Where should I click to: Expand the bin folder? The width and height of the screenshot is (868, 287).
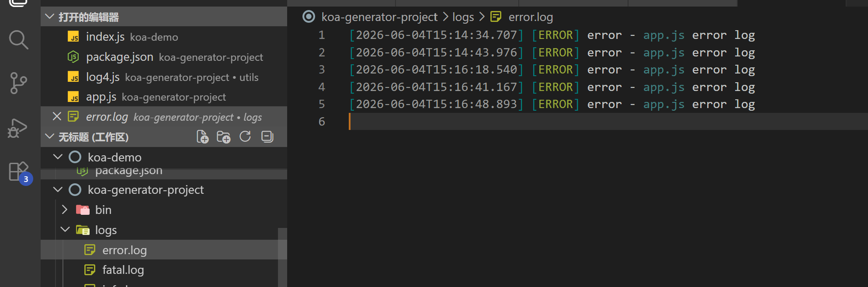[x=65, y=210]
